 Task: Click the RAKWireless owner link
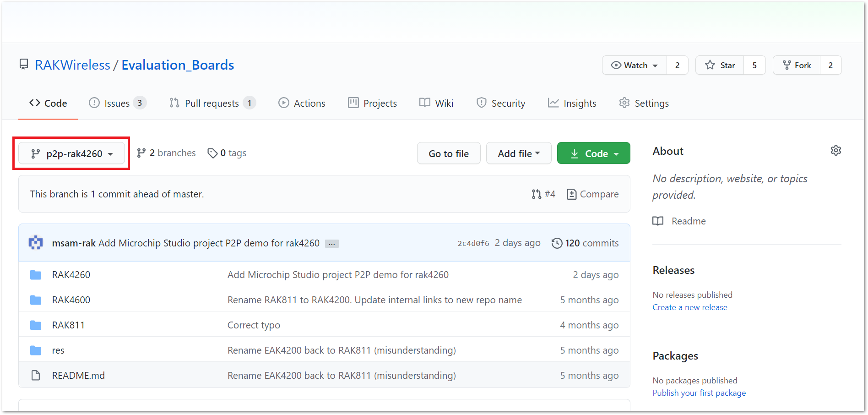(73, 65)
